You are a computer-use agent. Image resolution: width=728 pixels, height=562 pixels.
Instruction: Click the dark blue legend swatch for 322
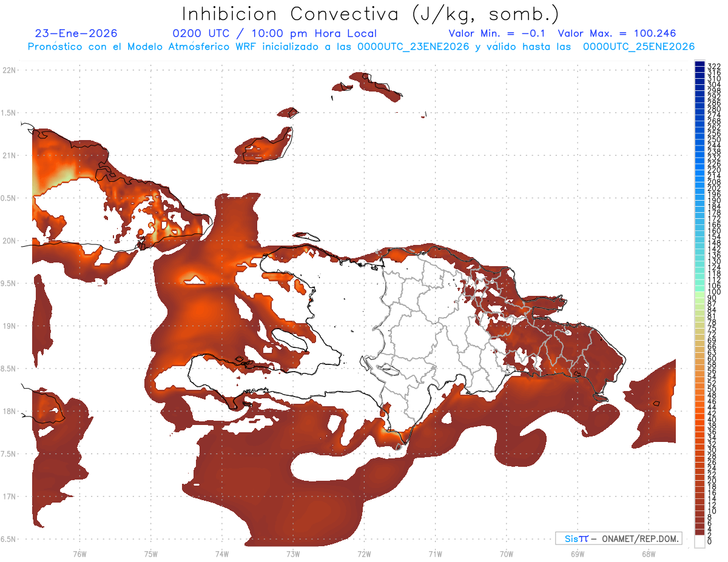pos(699,64)
